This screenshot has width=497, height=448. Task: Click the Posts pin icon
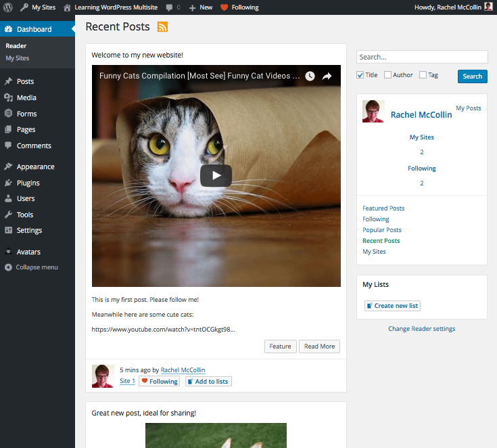point(9,81)
